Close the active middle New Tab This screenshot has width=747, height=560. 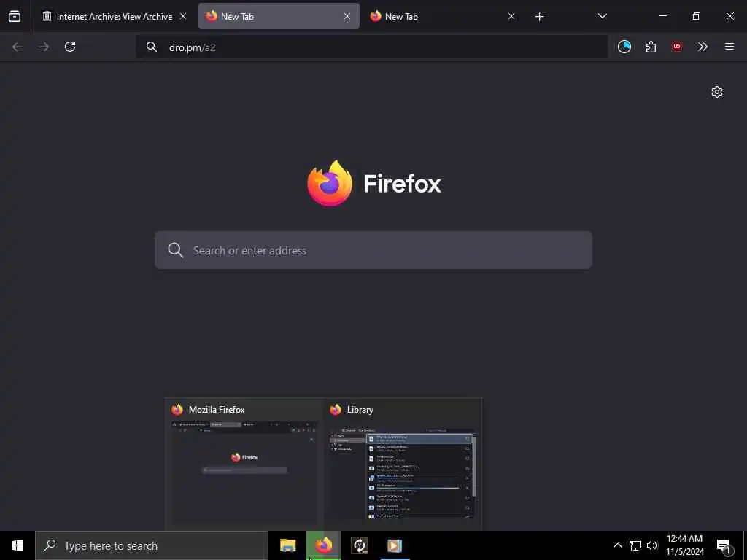[x=347, y=16]
